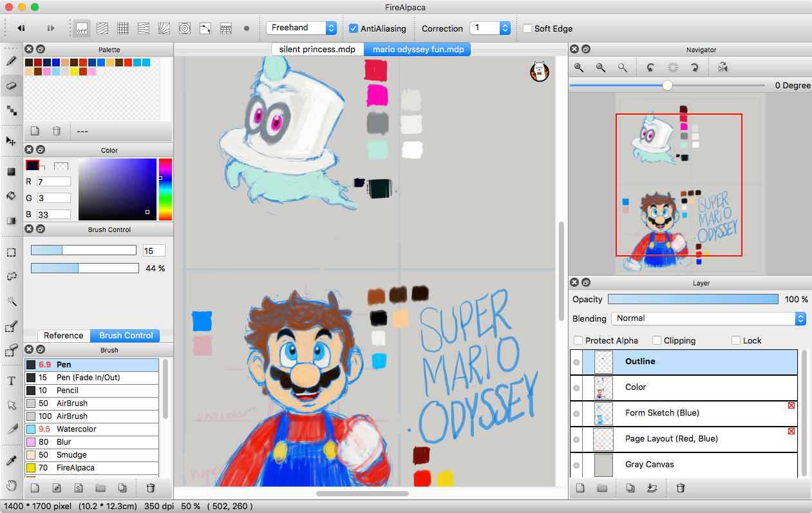The width and height of the screenshot is (812, 513).
Task: Enable Protect Alpha checkbox
Action: point(578,340)
